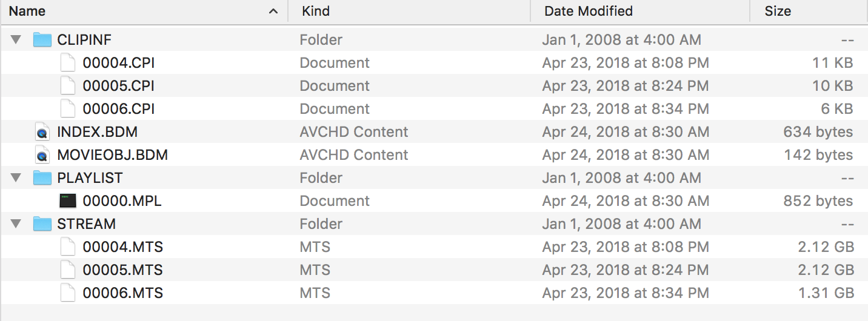The height and width of the screenshot is (321, 868).
Task: Click the column divider between Name and Kind
Action: coord(288,12)
